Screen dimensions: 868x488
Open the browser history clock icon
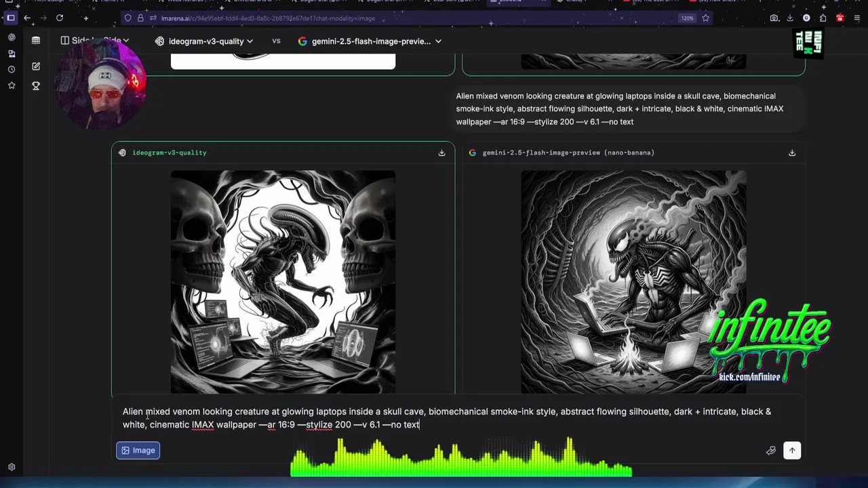(12, 69)
